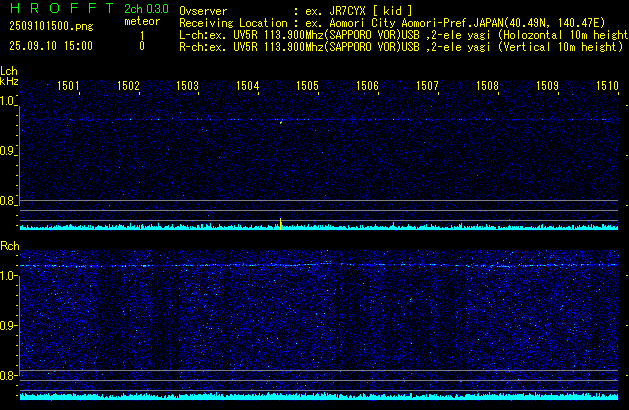Click the Rch 1.0 kHz axis label
This screenshot has width=629, height=410.
point(8,276)
